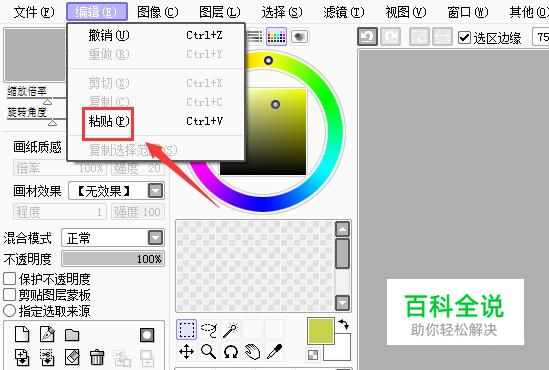The height and width of the screenshot is (370, 549).
Task: Click an empty swatch in the checkered palette
Action: pos(255,266)
